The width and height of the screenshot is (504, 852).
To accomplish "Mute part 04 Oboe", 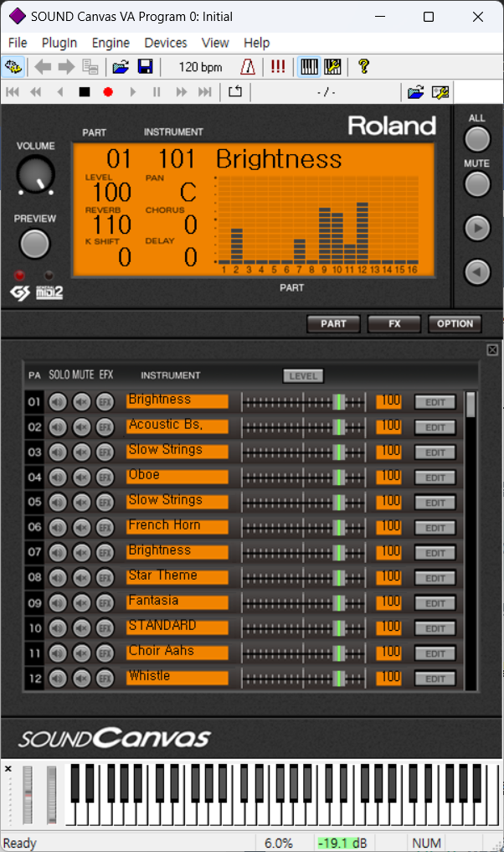I will 81,478.
